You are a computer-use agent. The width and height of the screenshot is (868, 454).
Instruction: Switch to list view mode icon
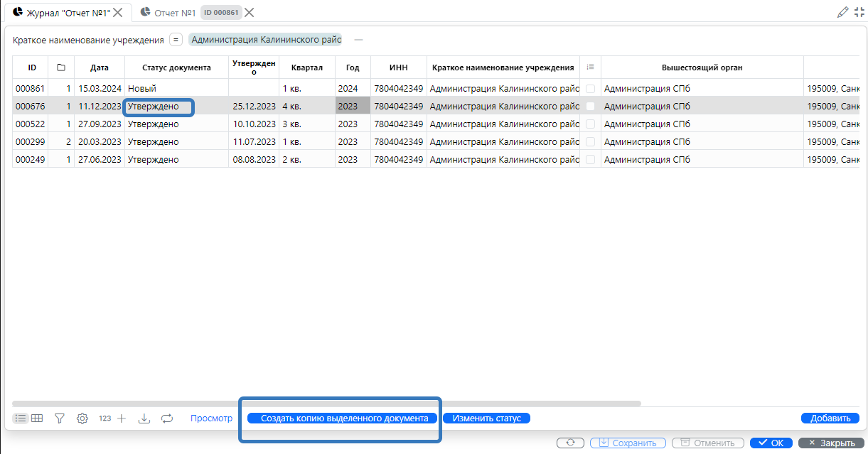[21, 418]
